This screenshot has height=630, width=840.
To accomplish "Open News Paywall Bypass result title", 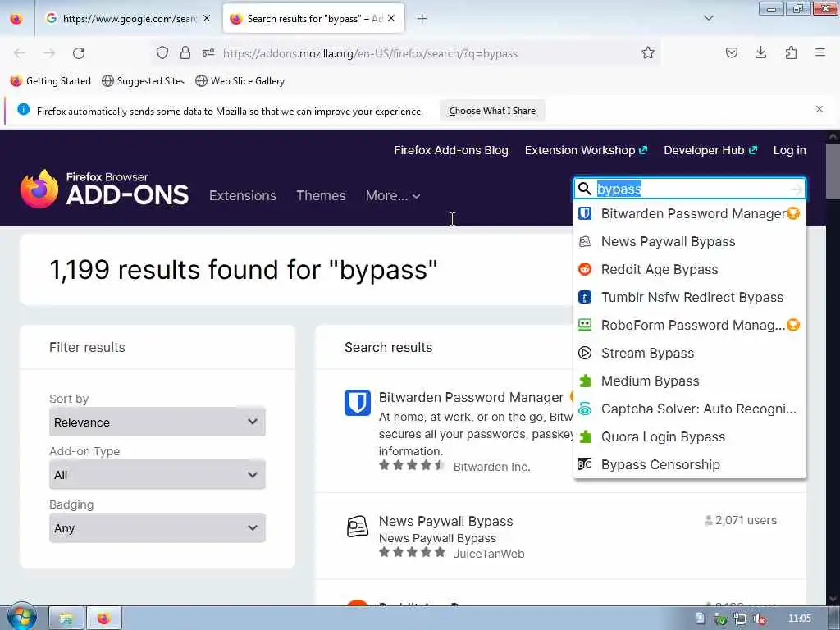I will click(445, 521).
